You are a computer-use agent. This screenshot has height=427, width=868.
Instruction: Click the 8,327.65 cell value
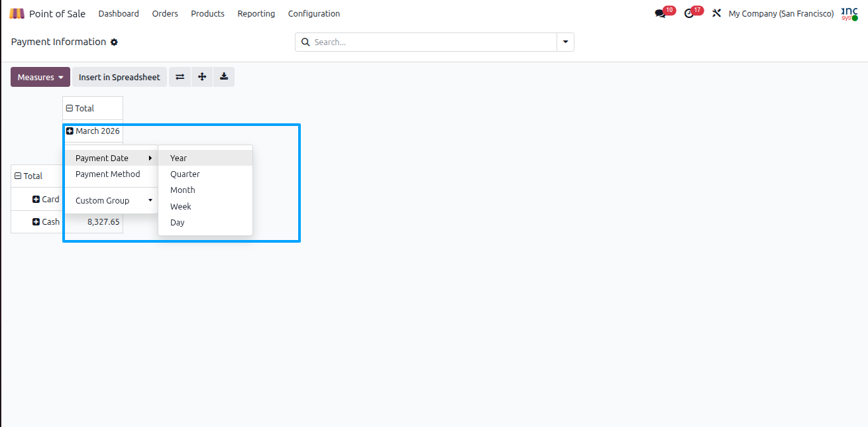click(x=103, y=221)
